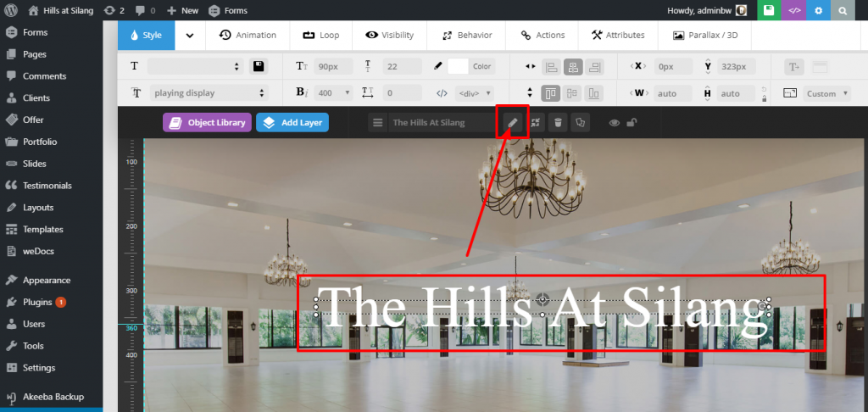Click the layer resize-to-fit icon

point(535,122)
